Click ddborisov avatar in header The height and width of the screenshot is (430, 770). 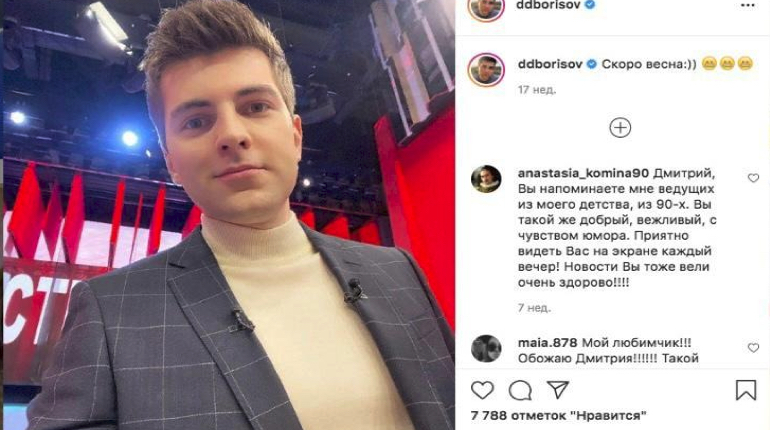486,8
